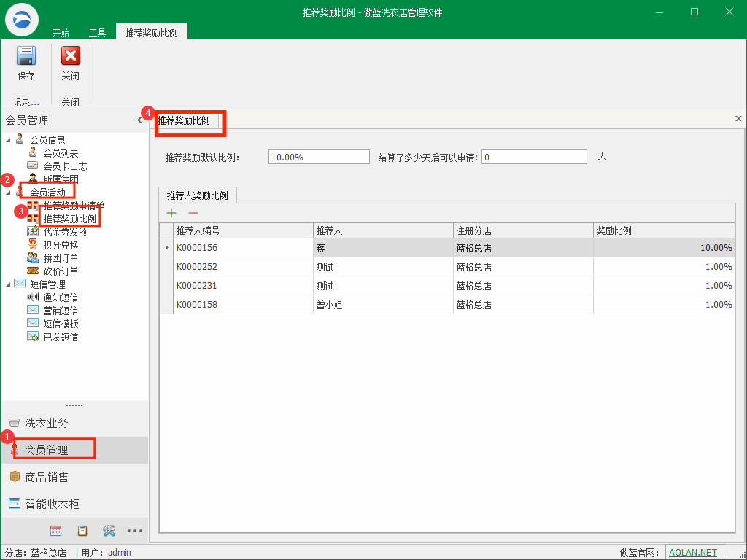
Task: Click the 砍价订单 ticket icon
Action: (x=33, y=271)
